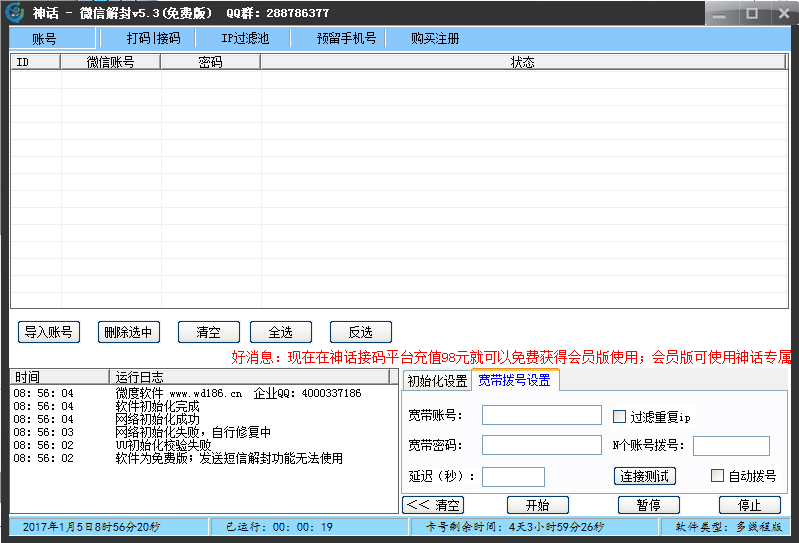The height and width of the screenshot is (543, 799).
Task: Open the 预留手机号 tab
Action: (346, 38)
